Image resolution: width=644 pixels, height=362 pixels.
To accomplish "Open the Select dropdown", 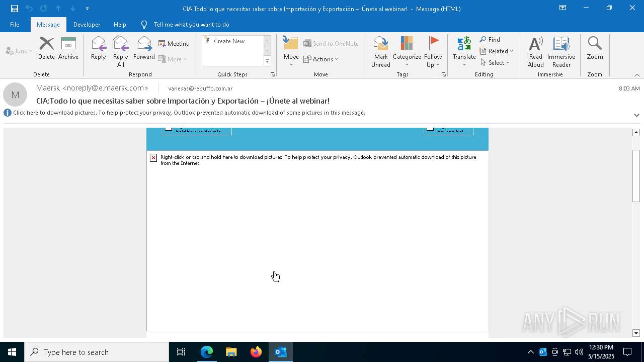I will pyautogui.click(x=495, y=63).
